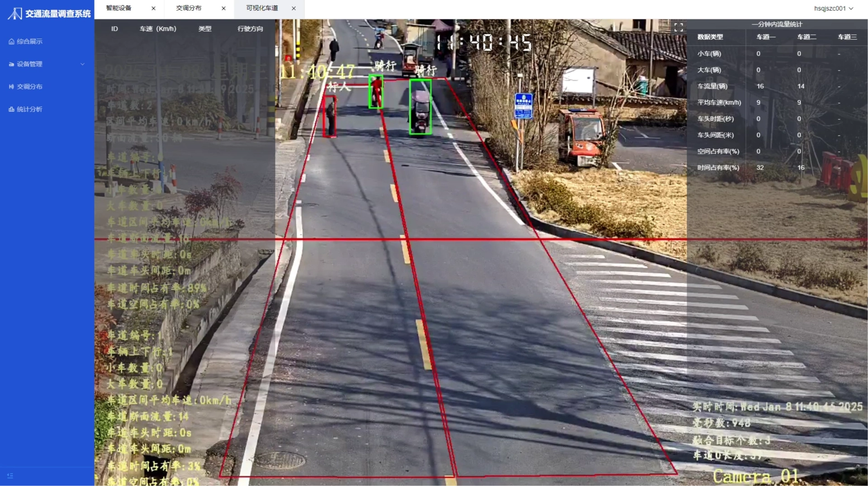Click the 行驶方向 column header
The image size is (868, 486).
[250, 29]
